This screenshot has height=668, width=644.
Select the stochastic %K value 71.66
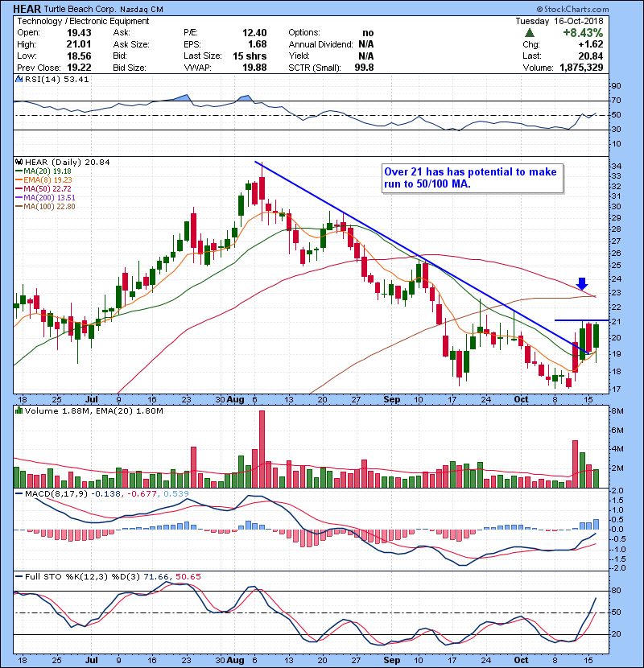pos(156,577)
